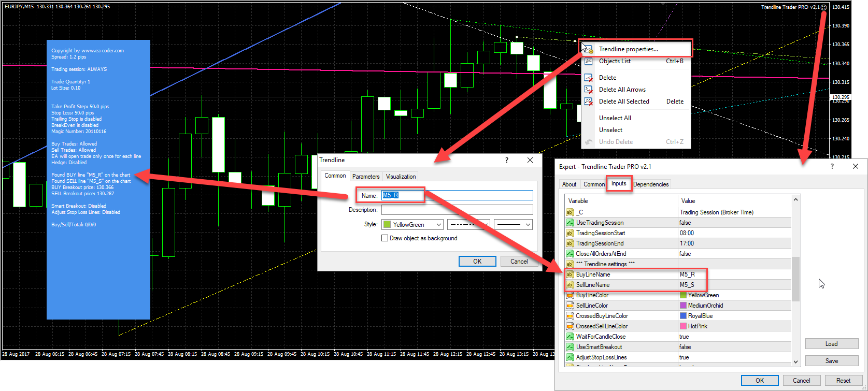Click the M5_R value of BuyLineName

(x=687, y=274)
